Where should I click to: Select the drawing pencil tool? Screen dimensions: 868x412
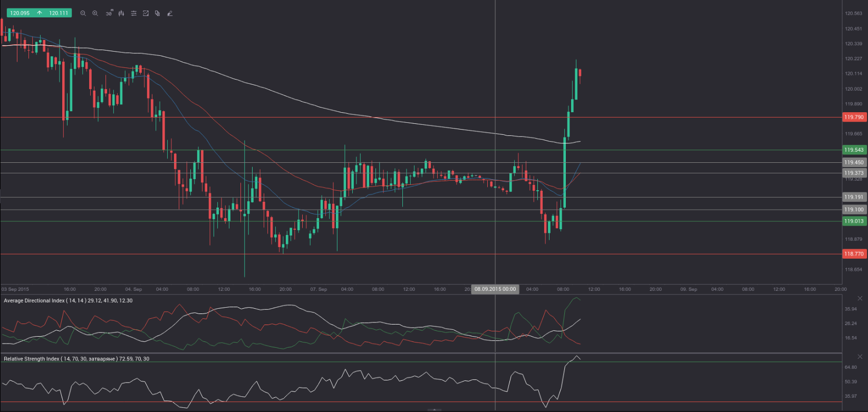[170, 13]
